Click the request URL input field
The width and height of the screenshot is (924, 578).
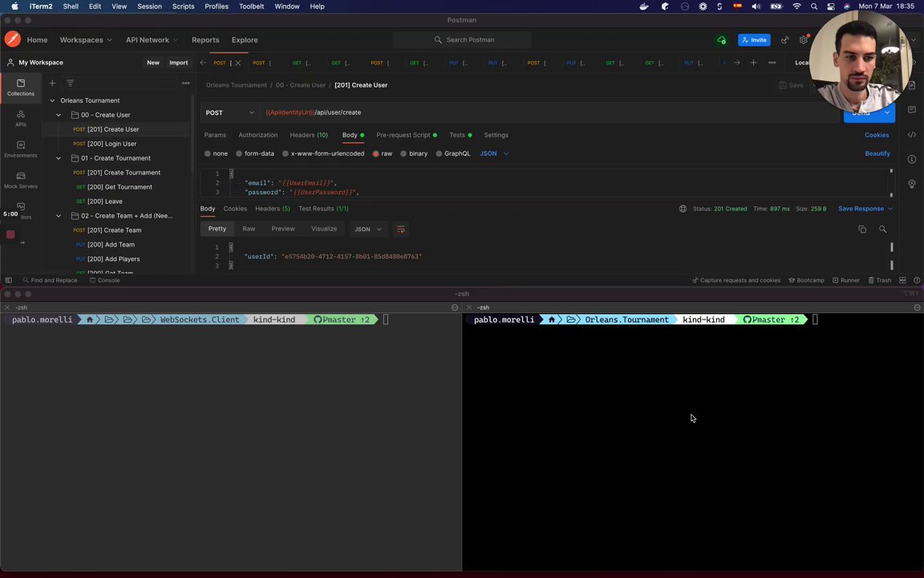(548, 112)
